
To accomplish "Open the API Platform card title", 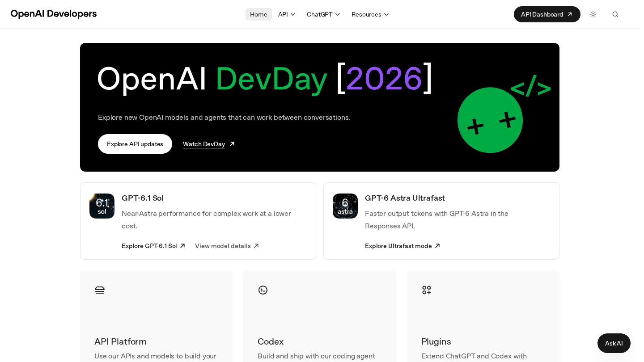I will [x=120, y=341].
